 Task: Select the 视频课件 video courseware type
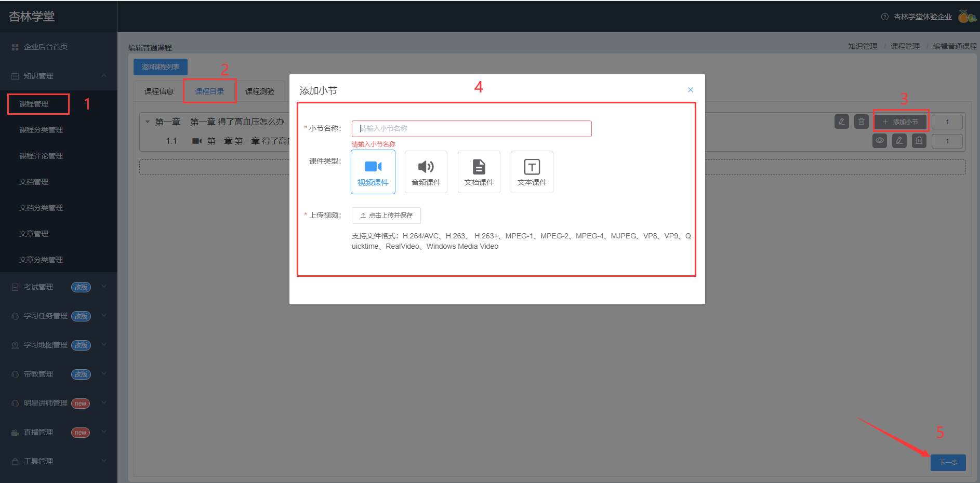tap(373, 172)
